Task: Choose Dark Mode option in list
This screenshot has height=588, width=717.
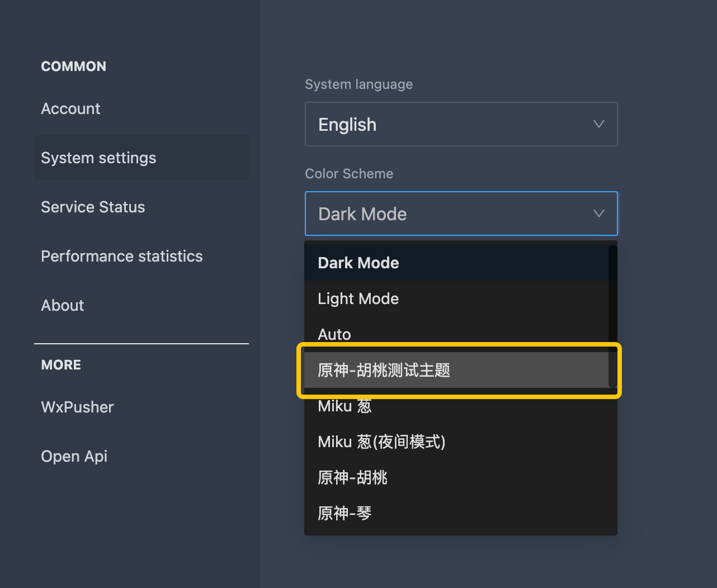Action: pos(358,263)
